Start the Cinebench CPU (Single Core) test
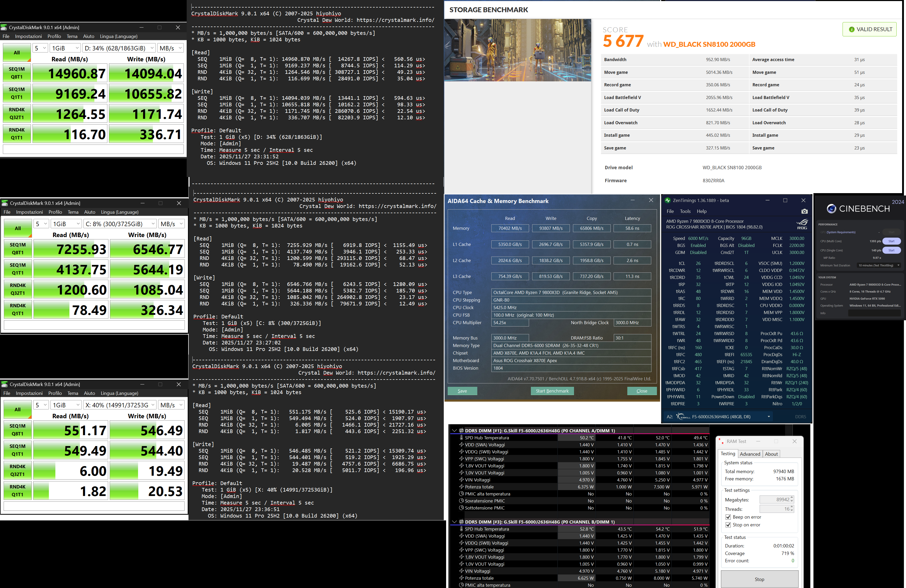 (x=891, y=250)
